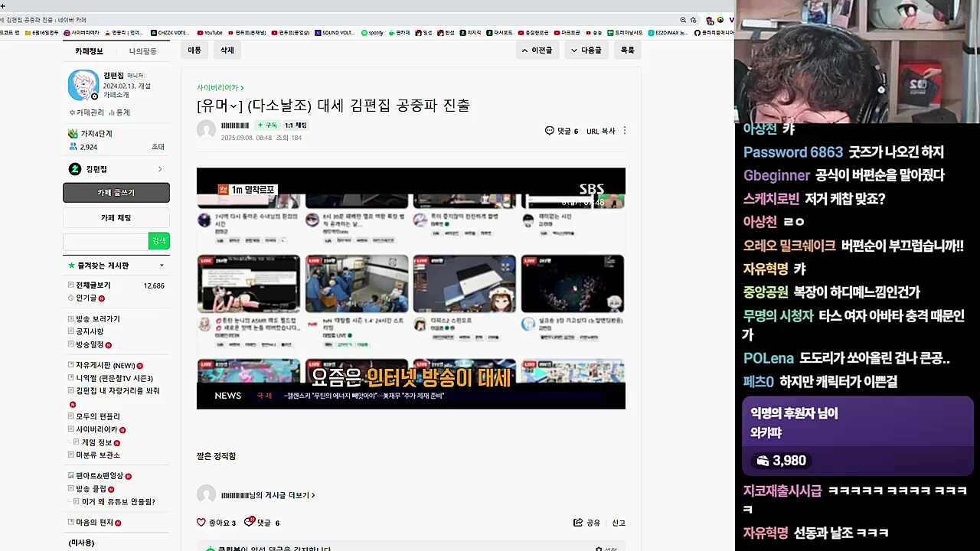Open 카페 채팅 button
Screen dimensions: 980x551
point(116,218)
